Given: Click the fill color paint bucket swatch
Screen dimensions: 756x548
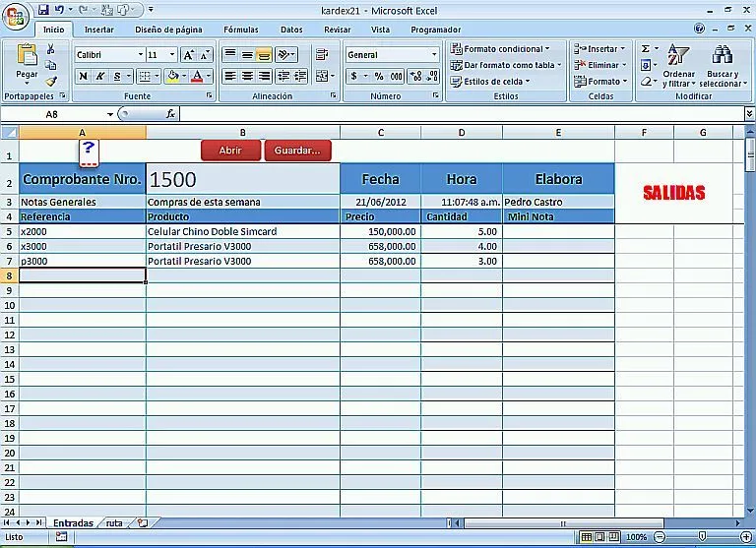Looking at the screenshot, I should 172,76.
